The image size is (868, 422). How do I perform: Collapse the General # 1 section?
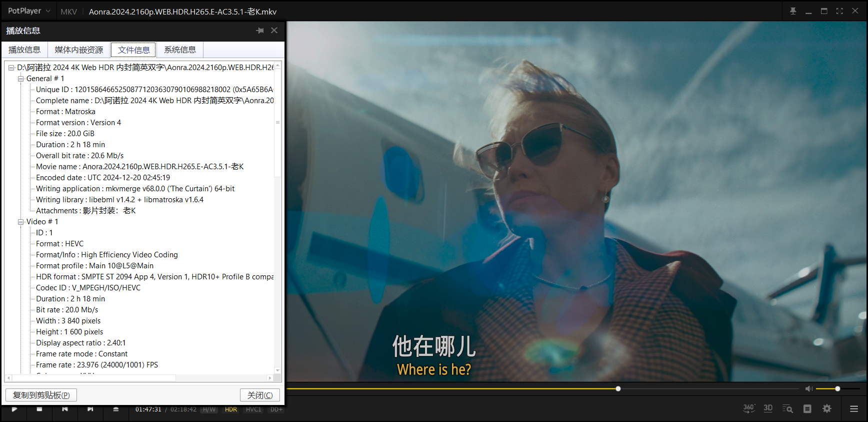[x=20, y=79]
